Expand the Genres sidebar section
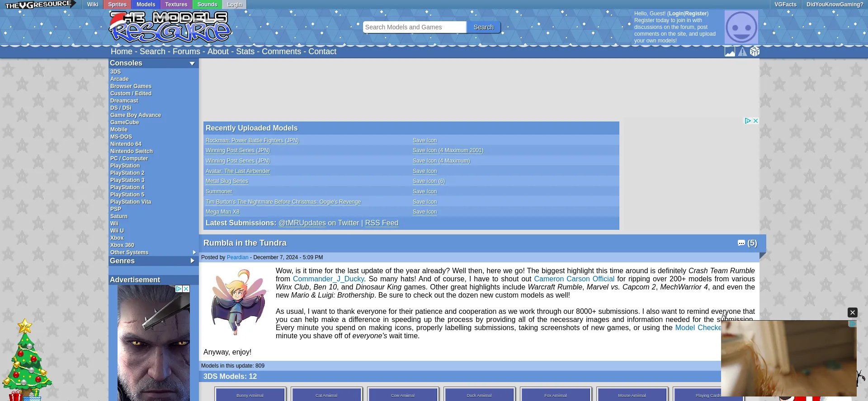 192,261
